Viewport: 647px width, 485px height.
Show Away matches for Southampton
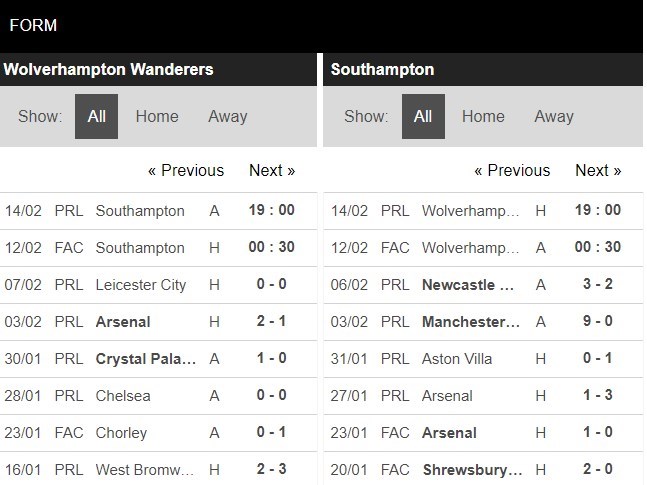pyautogui.click(x=553, y=116)
